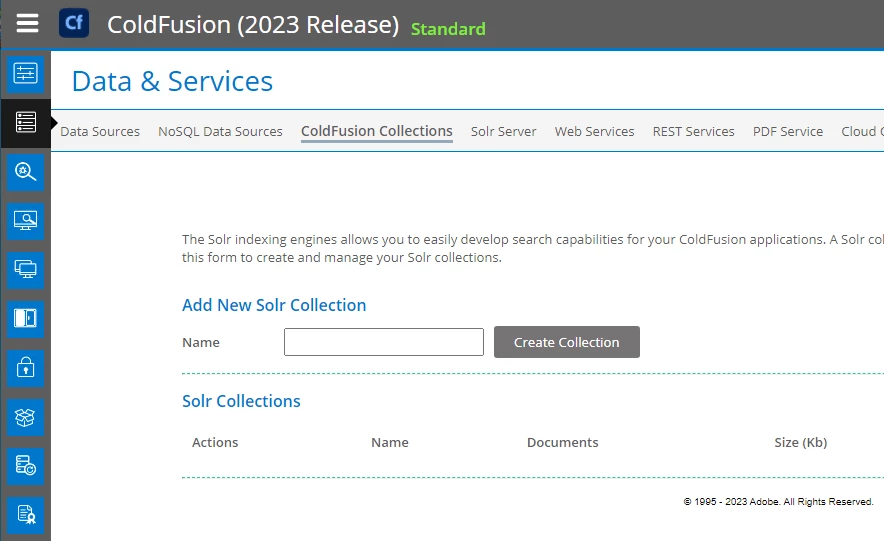Click the Add New Solr Collection heading
The image size is (884, 541).
[x=274, y=305]
